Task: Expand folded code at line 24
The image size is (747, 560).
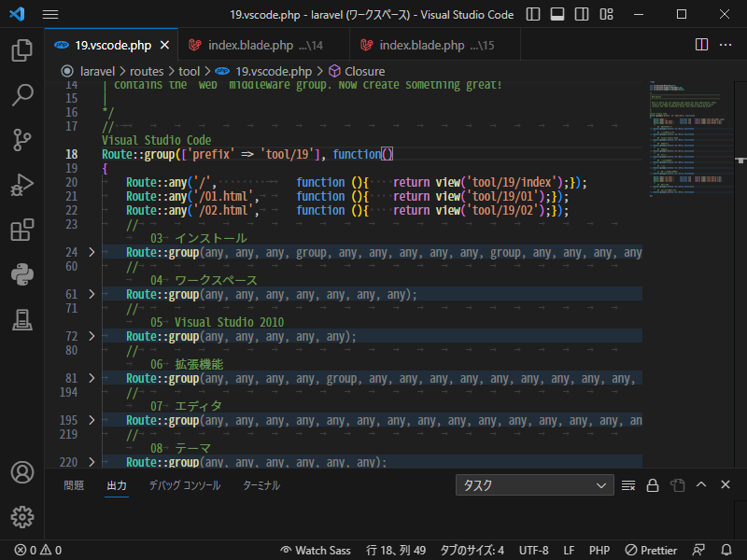Action: 92,252
